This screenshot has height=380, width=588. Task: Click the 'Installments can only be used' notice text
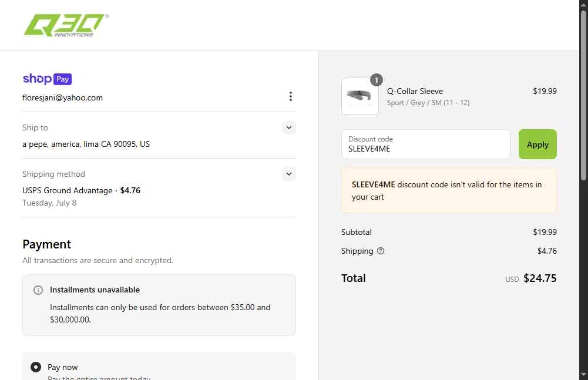(x=160, y=314)
